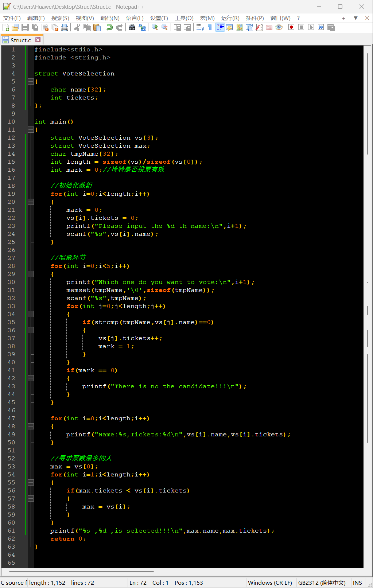Open the document list dropdown arrow top right

(x=355, y=18)
